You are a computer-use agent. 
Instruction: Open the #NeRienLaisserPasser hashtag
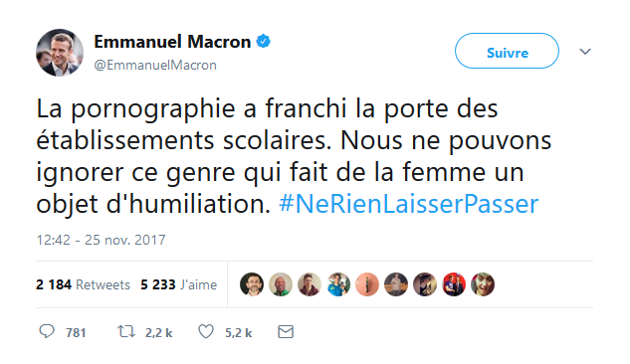(x=408, y=204)
